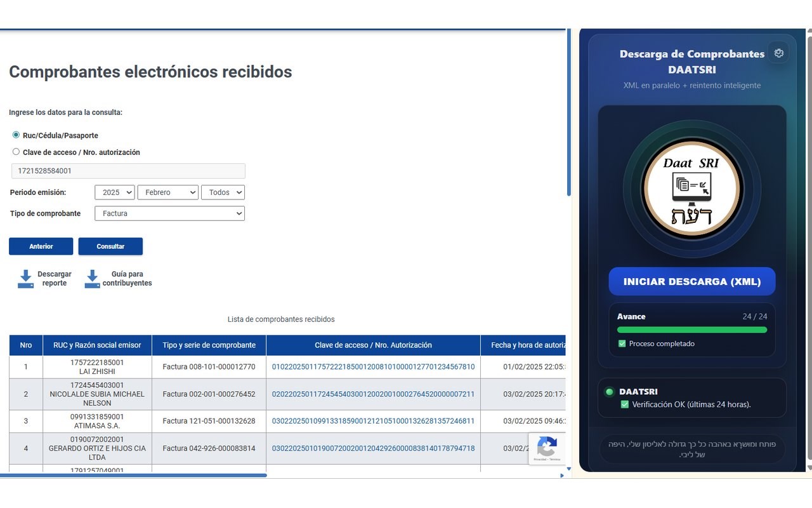This screenshot has height=508, width=812.
Task: Click the horizontal scroll right arrow
Action: coord(562,475)
